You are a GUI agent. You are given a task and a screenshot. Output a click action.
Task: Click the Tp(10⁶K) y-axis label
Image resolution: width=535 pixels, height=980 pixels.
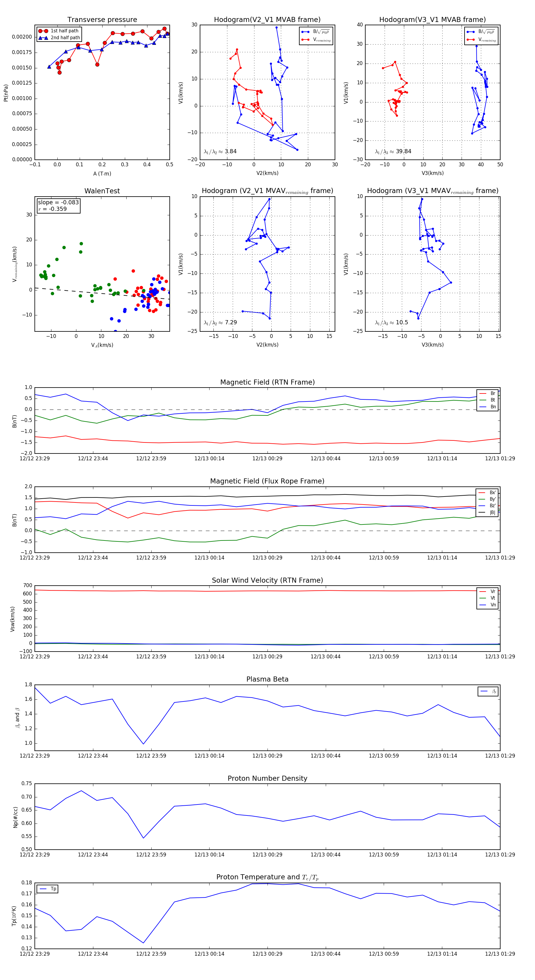pyautogui.click(x=14, y=916)
